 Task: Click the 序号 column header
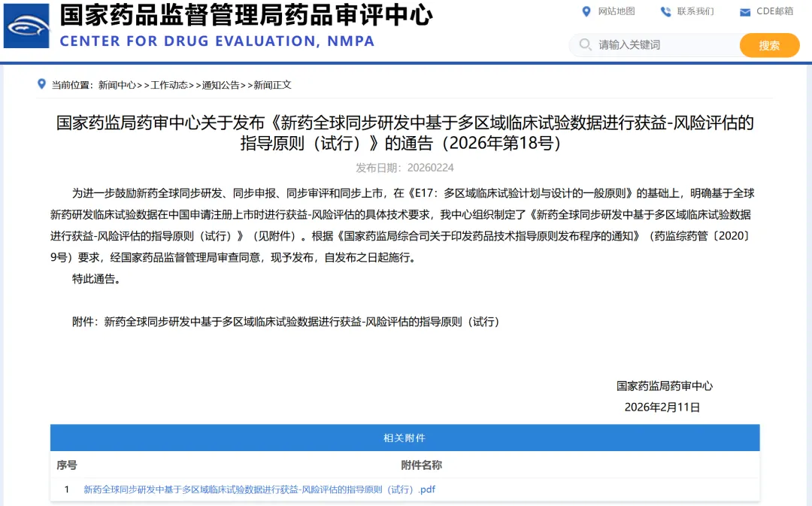coord(67,465)
